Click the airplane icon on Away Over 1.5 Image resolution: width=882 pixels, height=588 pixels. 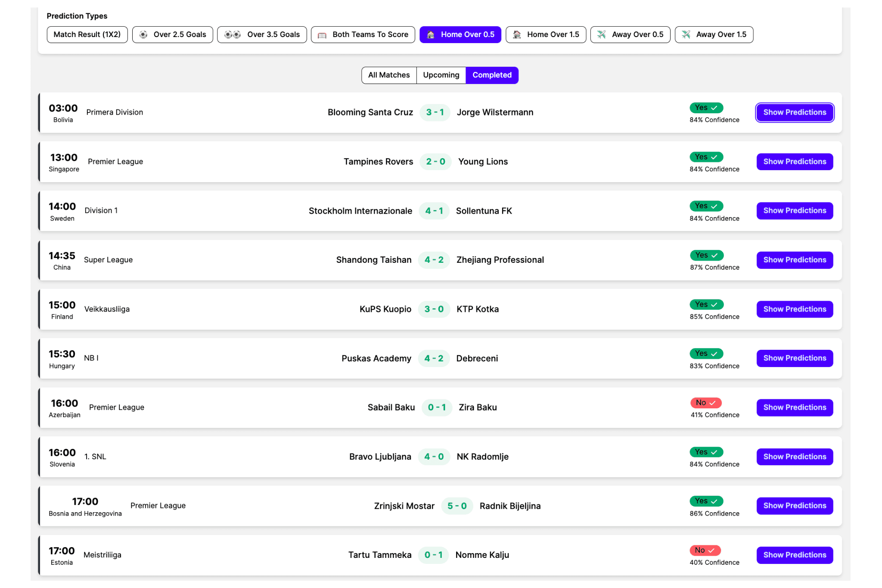click(x=686, y=34)
